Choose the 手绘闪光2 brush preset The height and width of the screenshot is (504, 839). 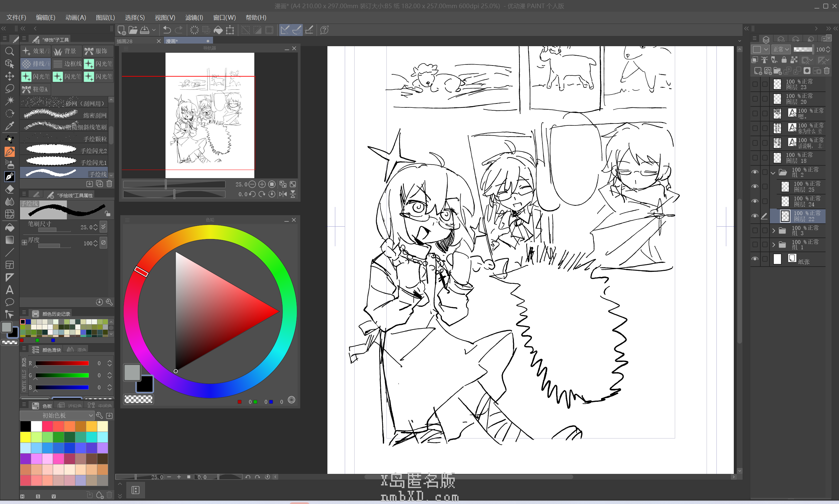click(65, 150)
